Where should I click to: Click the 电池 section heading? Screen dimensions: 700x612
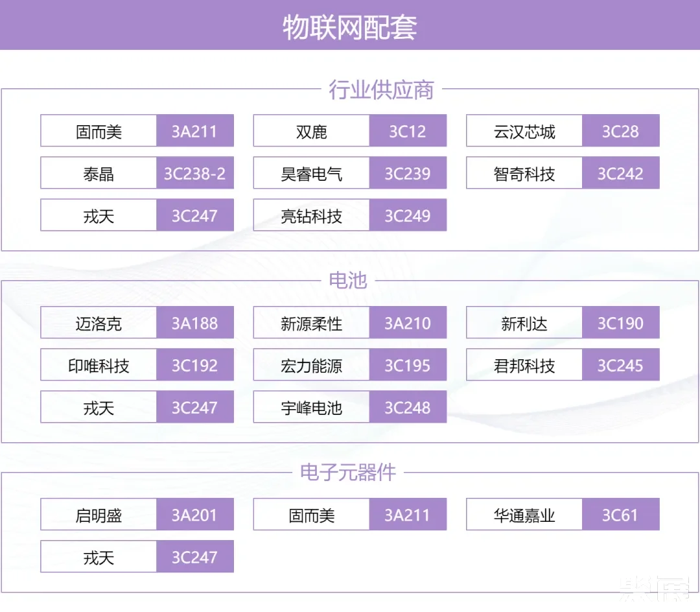point(350,280)
